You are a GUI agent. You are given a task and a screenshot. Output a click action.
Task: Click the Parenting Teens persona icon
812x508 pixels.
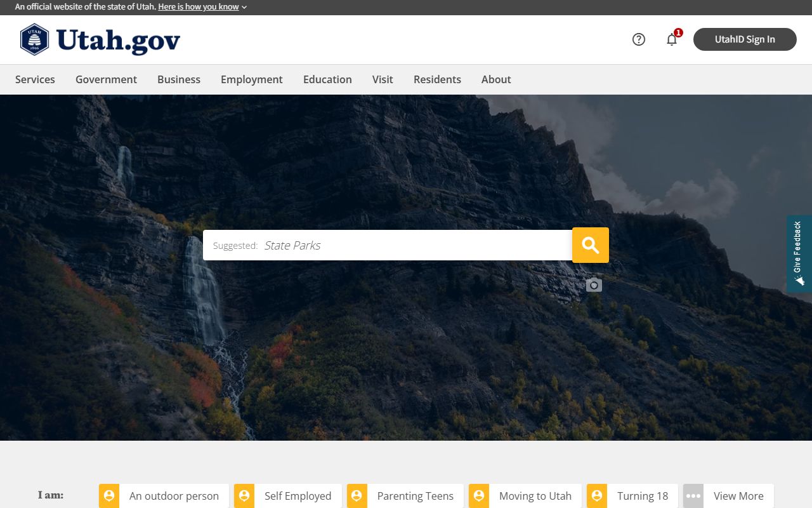(357, 496)
